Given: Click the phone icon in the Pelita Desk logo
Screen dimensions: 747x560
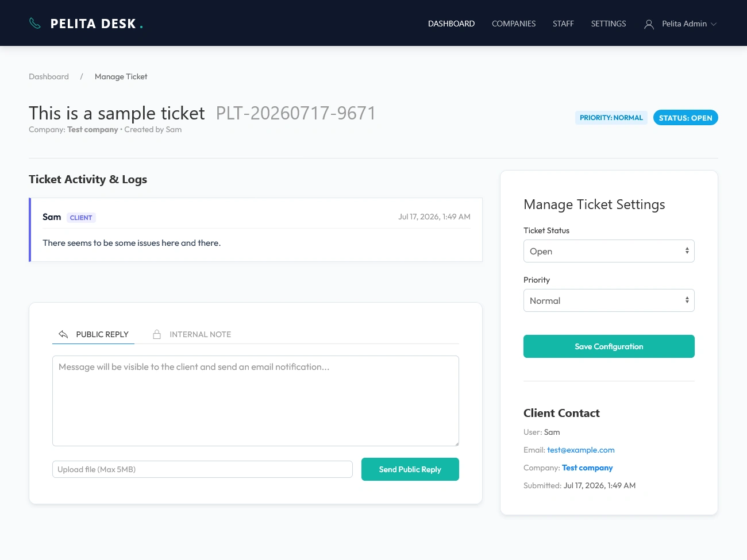Looking at the screenshot, I should click(x=35, y=24).
